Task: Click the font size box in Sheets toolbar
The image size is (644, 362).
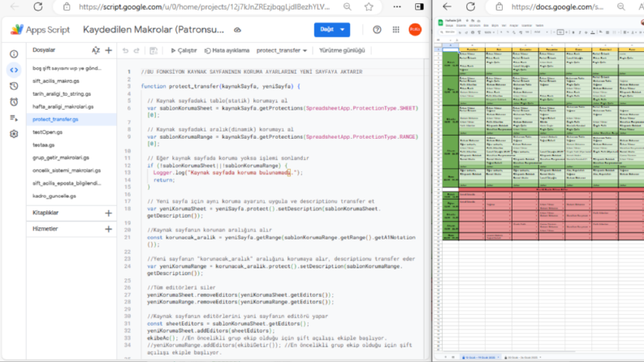Action: tap(560, 32)
